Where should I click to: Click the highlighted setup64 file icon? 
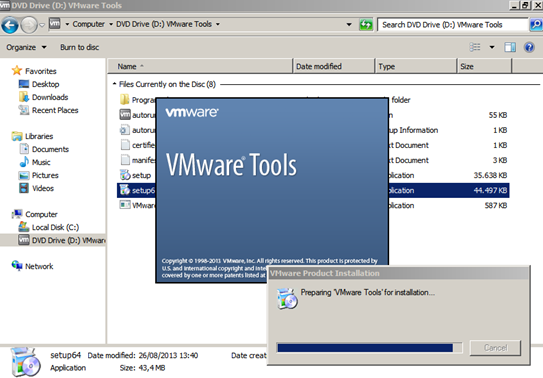(x=125, y=190)
